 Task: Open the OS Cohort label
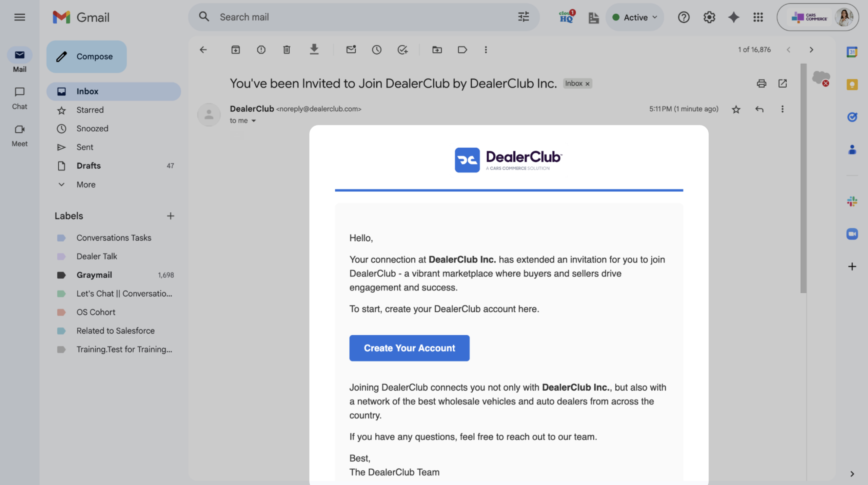[x=114, y=312]
